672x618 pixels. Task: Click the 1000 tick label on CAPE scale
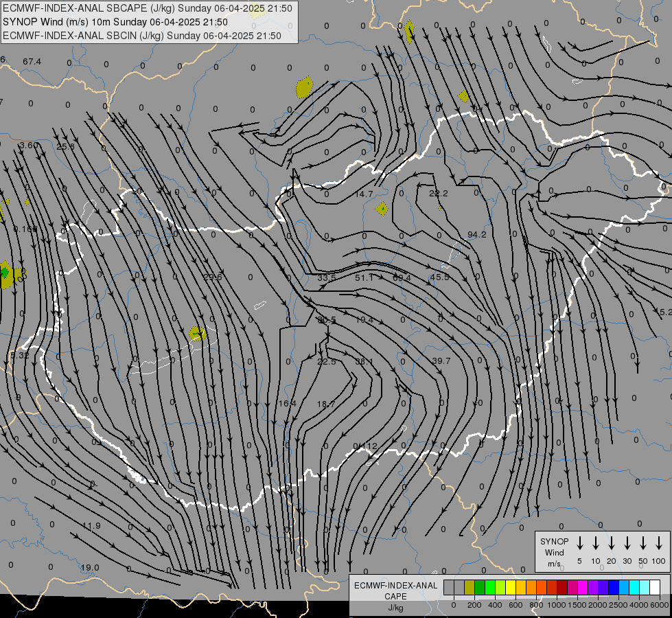point(556,605)
